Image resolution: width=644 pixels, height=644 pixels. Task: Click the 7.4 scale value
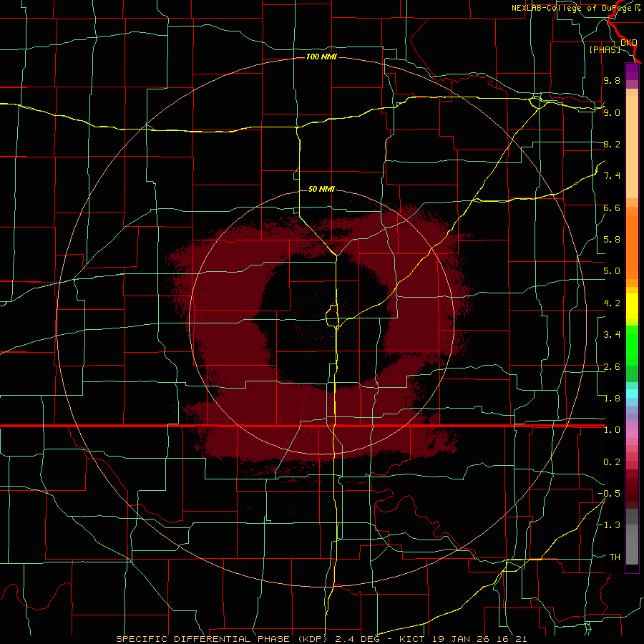click(x=612, y=176)
